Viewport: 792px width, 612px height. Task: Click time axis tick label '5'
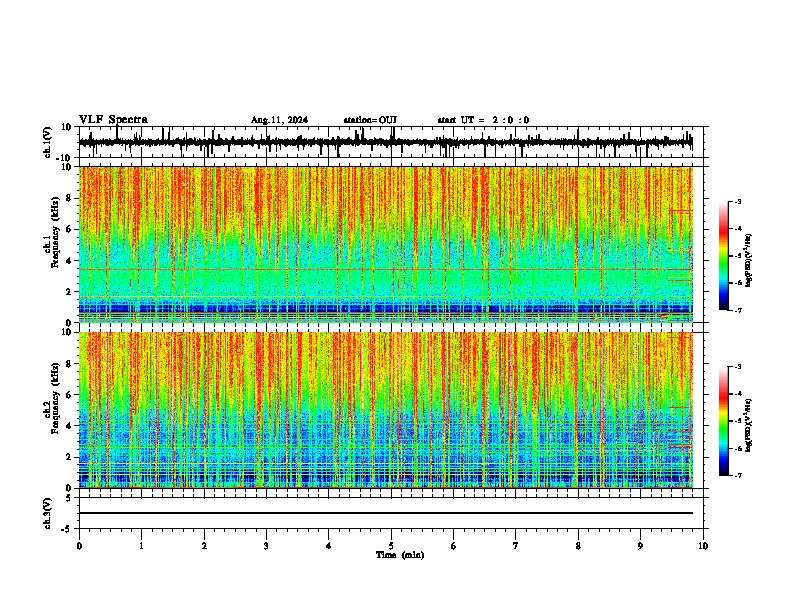tap(391, 546)
